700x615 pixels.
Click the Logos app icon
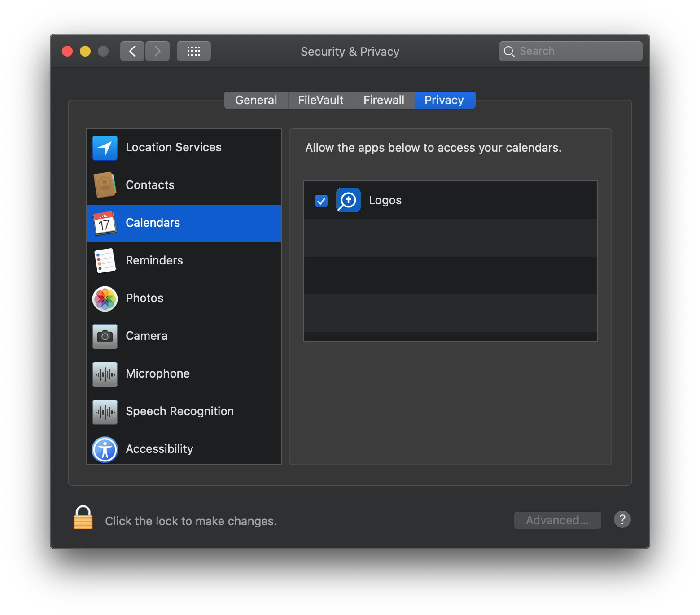tap(348, 200)
